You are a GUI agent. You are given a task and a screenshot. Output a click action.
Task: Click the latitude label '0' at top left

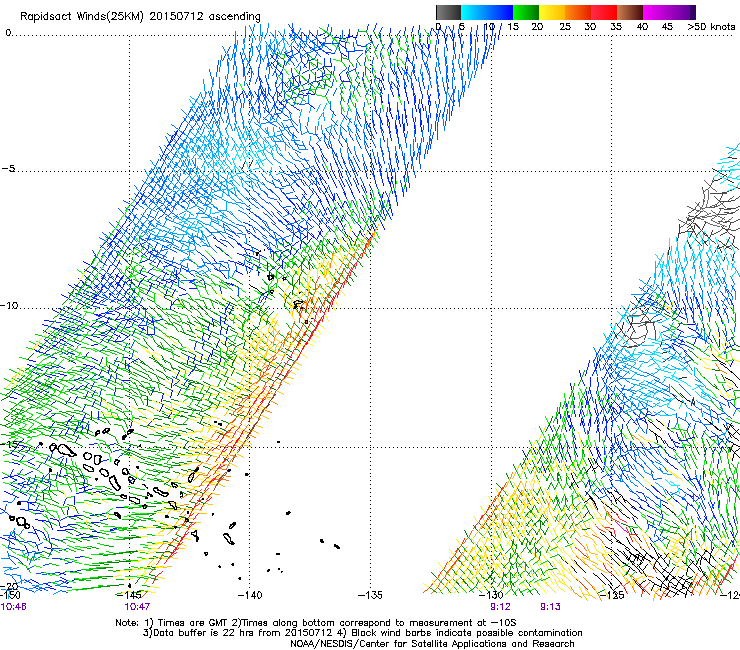click(x=8, y=33)
